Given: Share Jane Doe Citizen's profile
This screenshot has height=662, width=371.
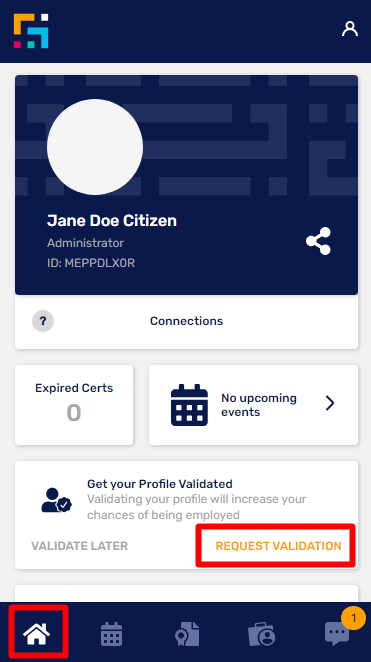Looking at the screenshot, I should click(318, 241).
